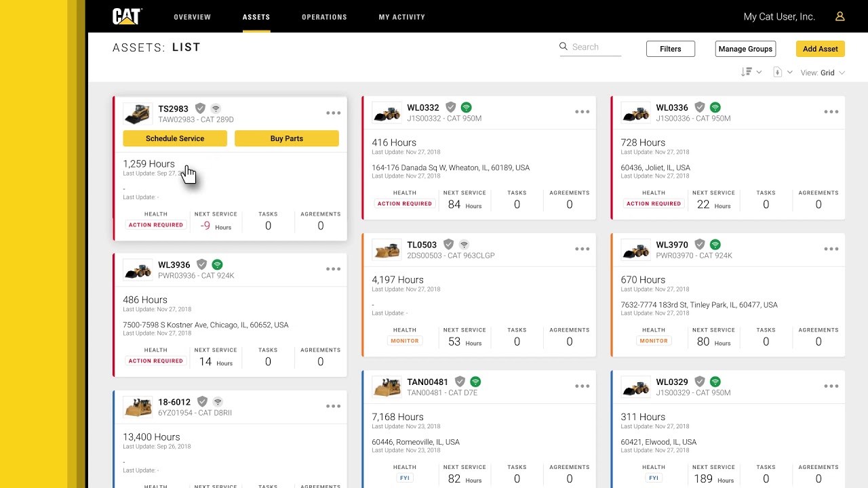Open more options for 18-6012
868x488 pixels.
click(x=333, y=406)
